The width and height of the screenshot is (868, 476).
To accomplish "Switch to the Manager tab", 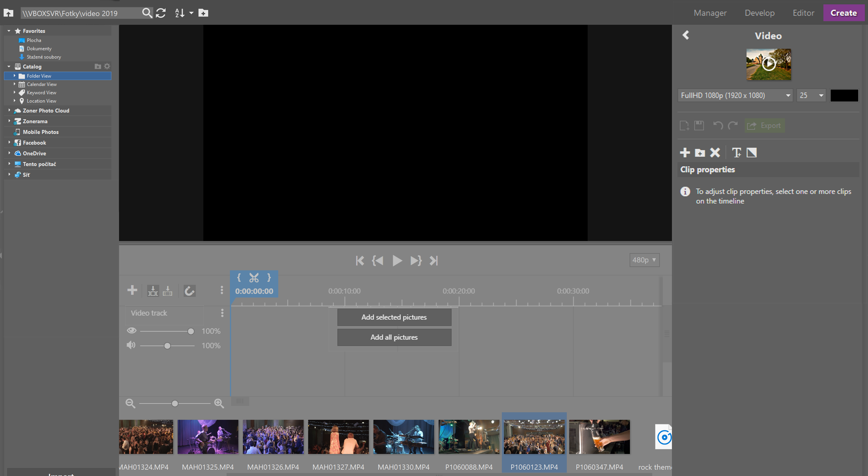I will click(x=710, y=13).
